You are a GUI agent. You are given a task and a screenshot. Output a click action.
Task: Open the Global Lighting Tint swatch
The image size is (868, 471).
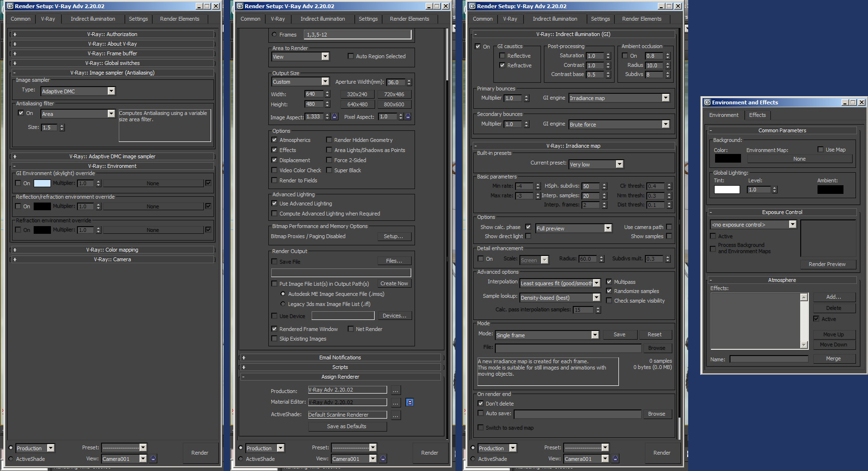tap(727, 190)
